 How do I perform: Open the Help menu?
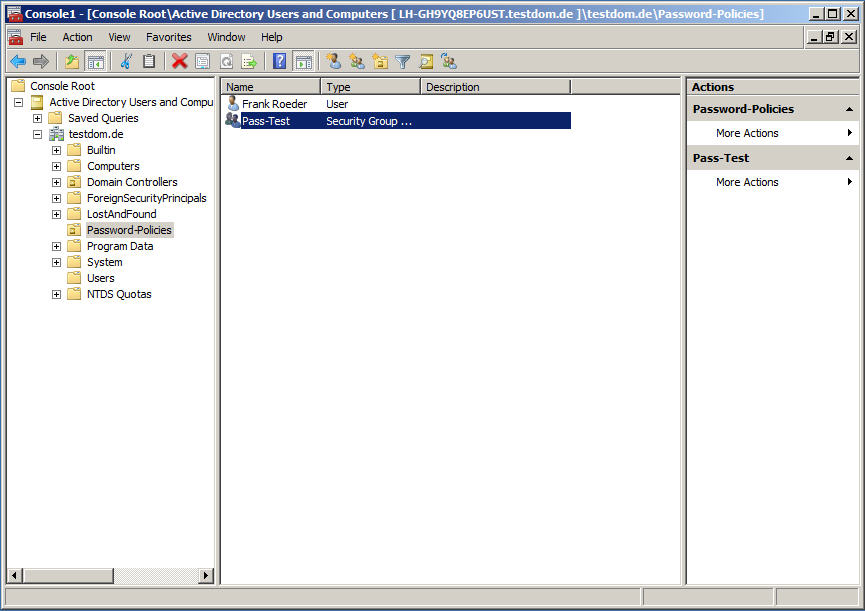point(271,37)
